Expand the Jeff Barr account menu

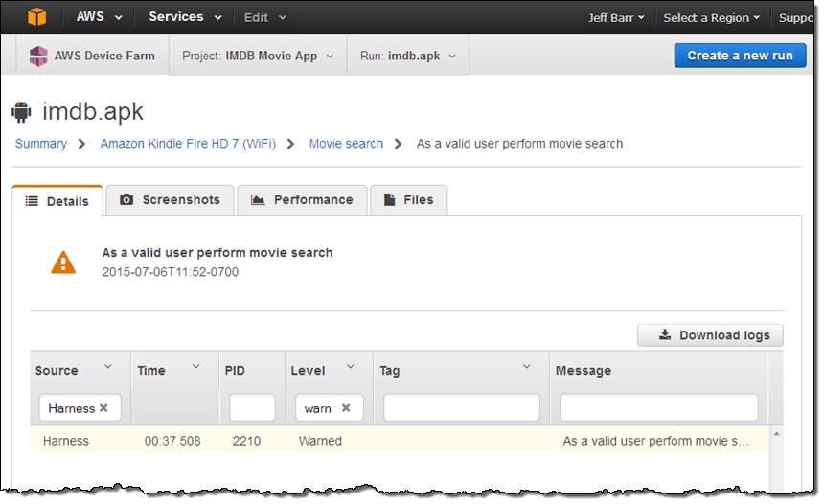[615, 18]
